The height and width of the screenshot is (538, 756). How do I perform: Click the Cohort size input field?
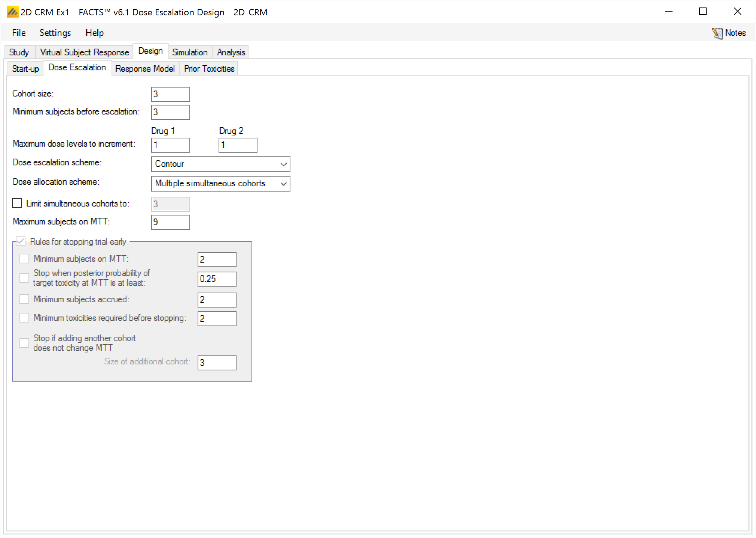pyautogui.click(x=170, y=94)
